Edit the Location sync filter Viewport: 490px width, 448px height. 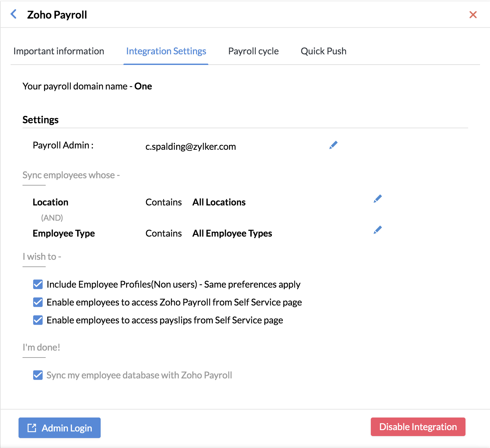377,199
